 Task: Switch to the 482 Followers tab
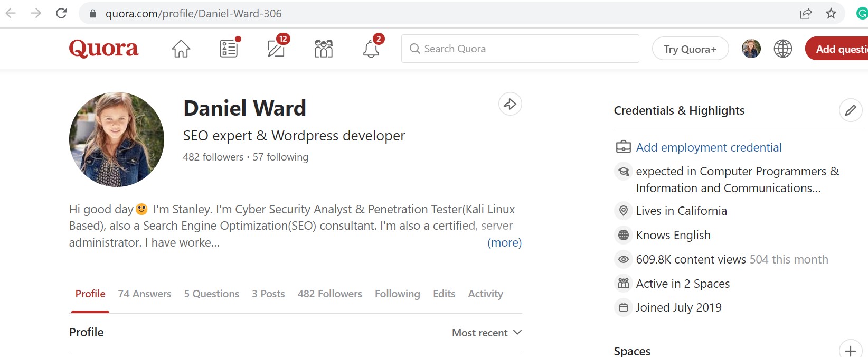329,294
